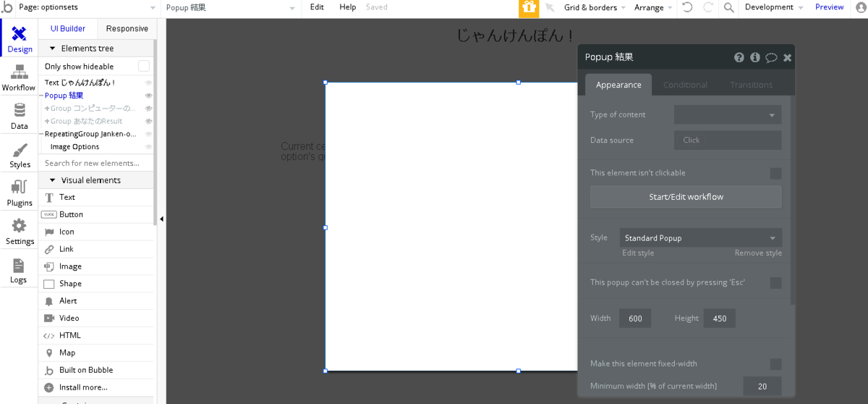Add an Alert element
This screenshot has height=404, width=868.
(98, 300)
